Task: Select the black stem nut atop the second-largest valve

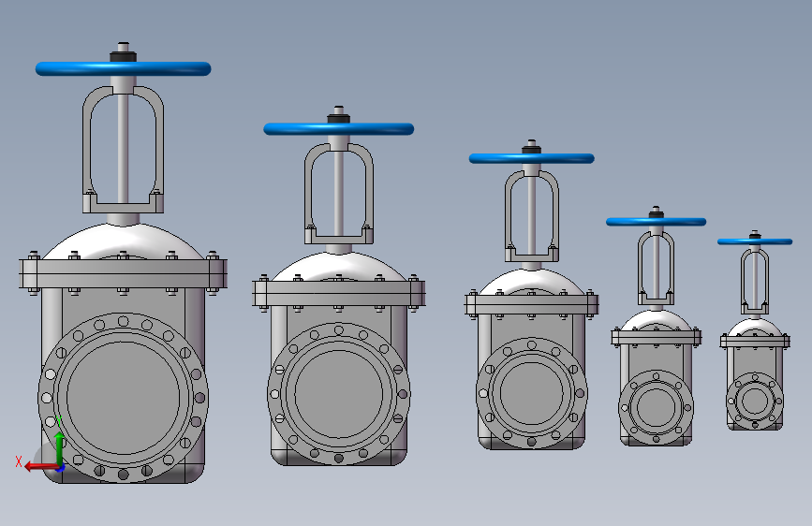Action: [x=339, y=118]
